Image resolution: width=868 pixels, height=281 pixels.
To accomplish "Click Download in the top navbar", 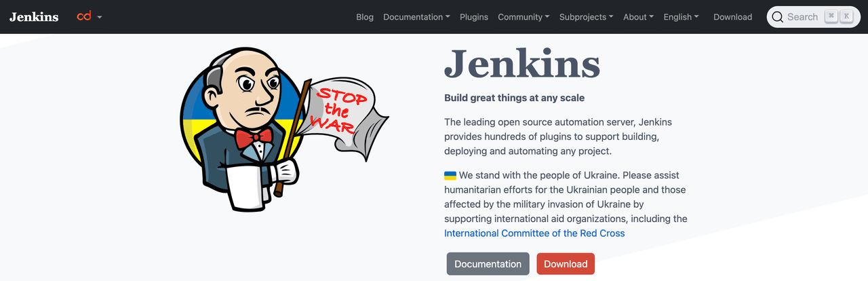I will pyautogui.click(x=732, y=17).
